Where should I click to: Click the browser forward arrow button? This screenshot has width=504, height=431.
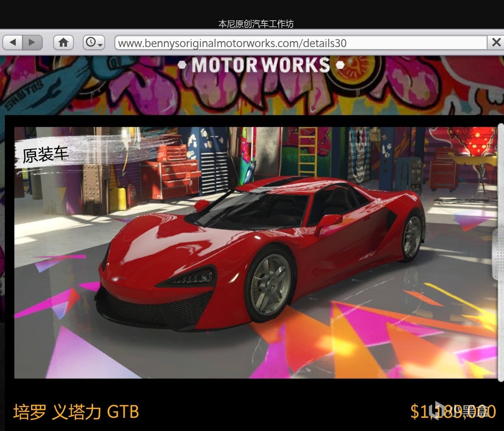point(32,42)
